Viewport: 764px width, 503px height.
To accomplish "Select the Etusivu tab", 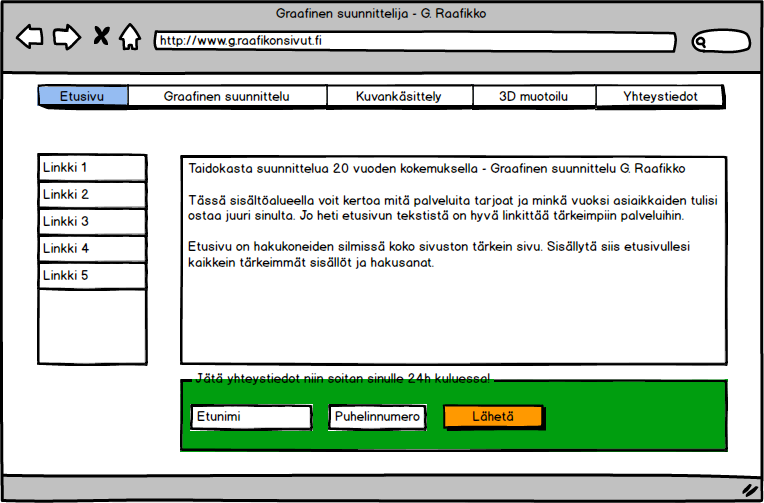I will coord(83,96).
